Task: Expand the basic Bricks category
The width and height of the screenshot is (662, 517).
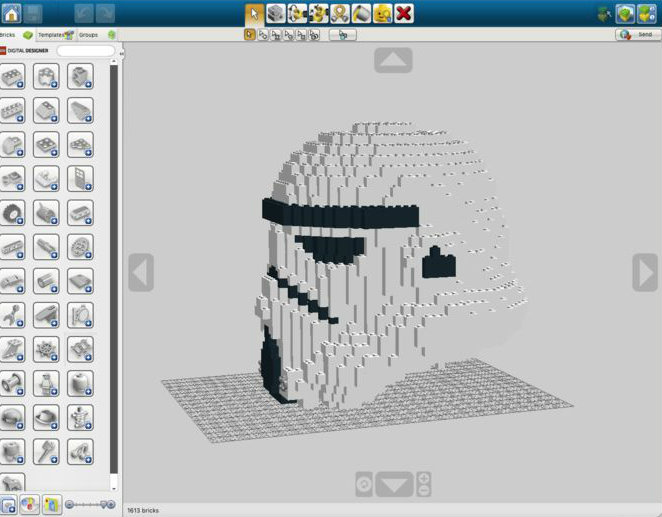Action: click(x=12, y=76)
